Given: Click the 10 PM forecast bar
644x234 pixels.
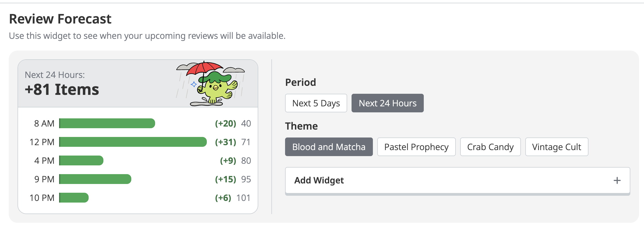Looking at the screenshot, I should [74, 198].
